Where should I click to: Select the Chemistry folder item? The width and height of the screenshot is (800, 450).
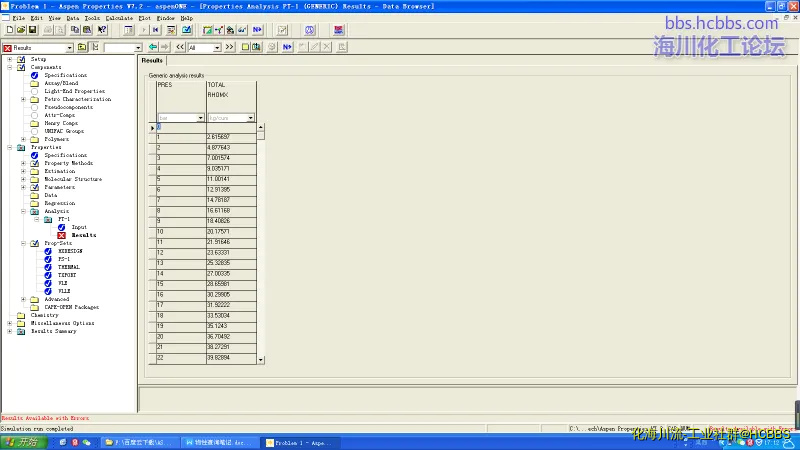tap(44, 315)
